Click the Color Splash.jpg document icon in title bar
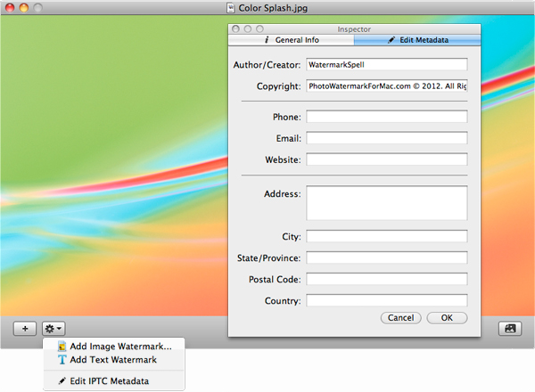Viewport: 535px width, 392px height. [231, 8]
